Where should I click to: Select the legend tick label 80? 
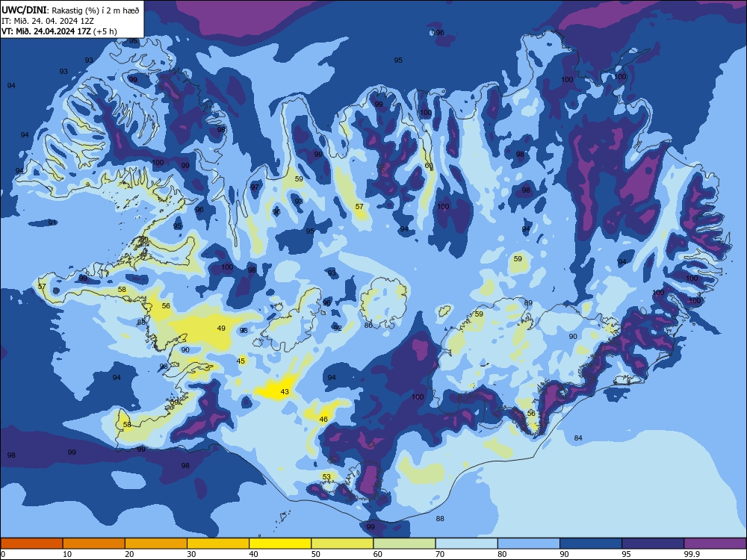pyautogui.click(x=502, y=554)
